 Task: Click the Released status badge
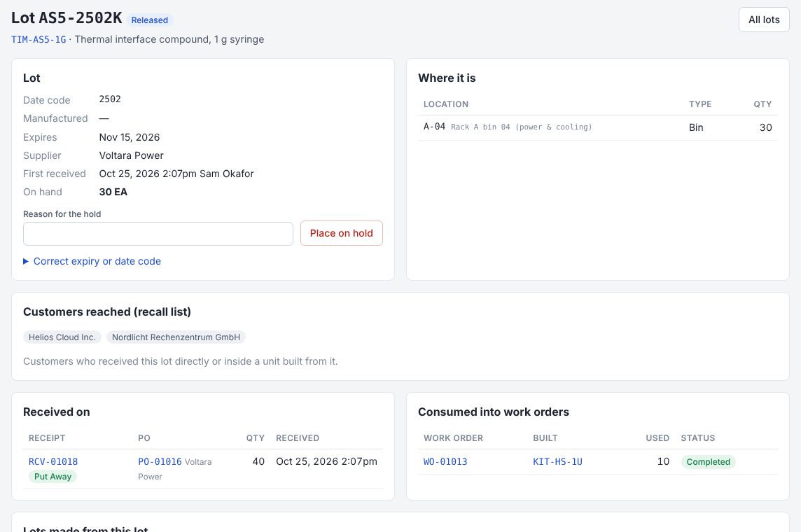point(150,20)
